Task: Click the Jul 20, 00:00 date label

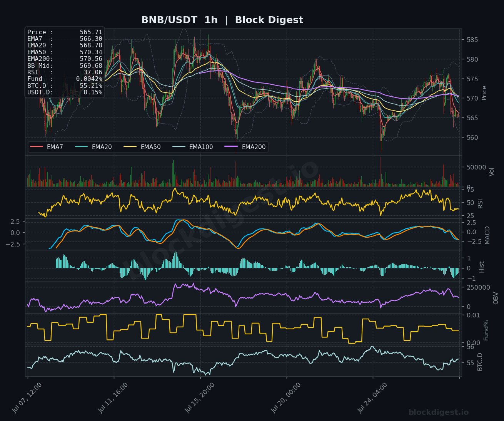Action: 285,398
